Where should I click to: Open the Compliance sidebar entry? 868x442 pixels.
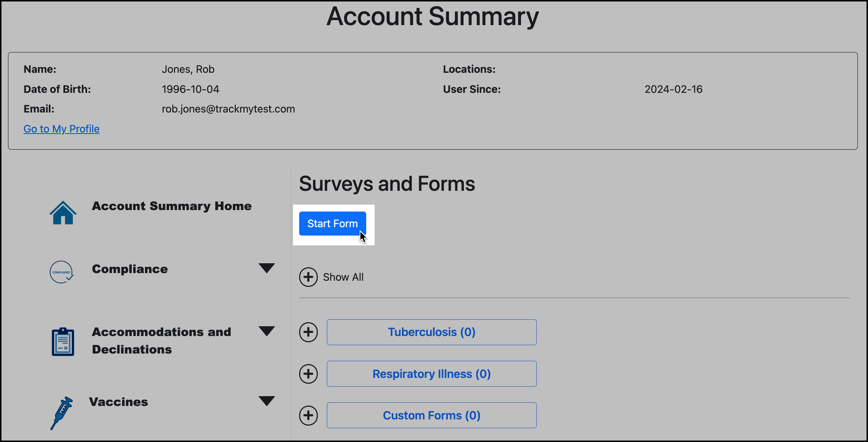coord(130,269)
